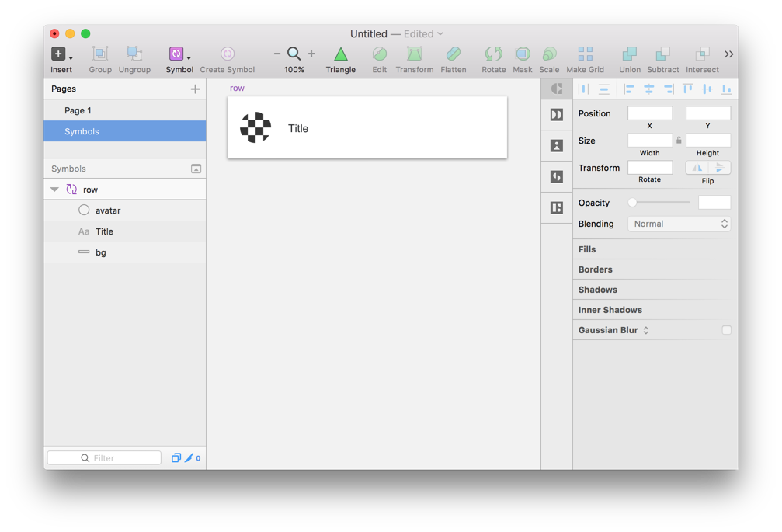Align horizontal centers icon
The image size is (782, 532).
pyautogui.click(x=649, y=89)
